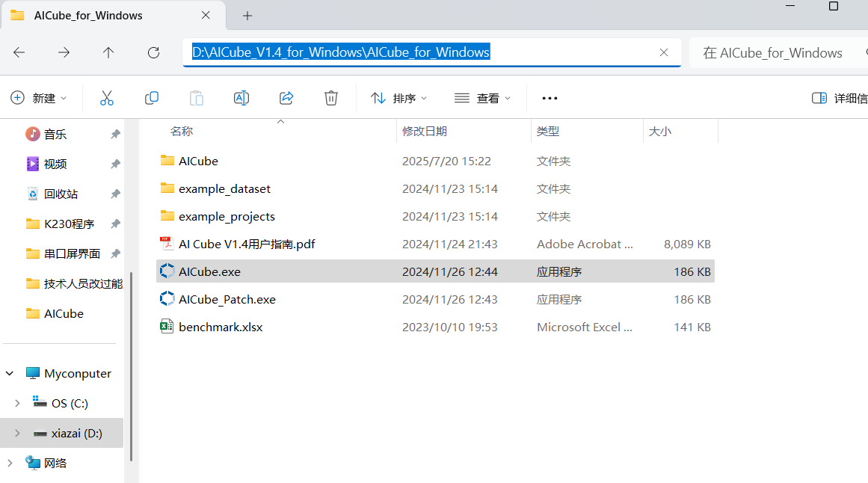Share the selected file
Screen dimensions: 868x483
pyautogui.click(x=286, y=98)
